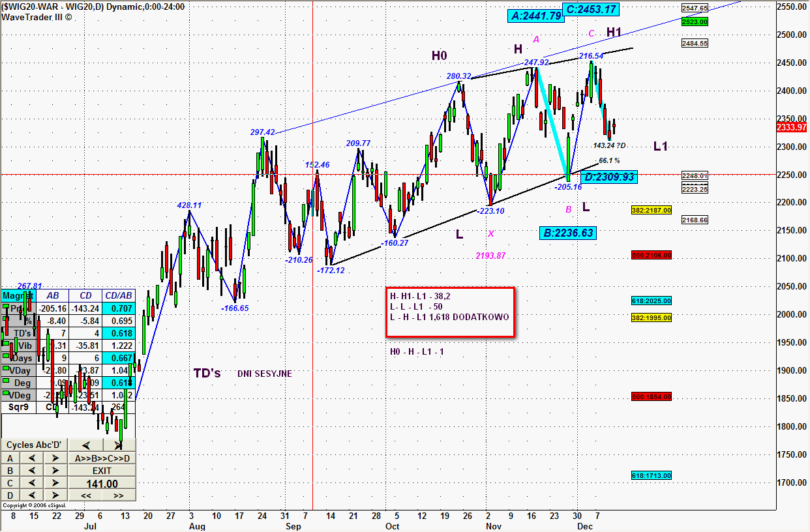810x532 pixels.
Task: Toggle the TD's magnet checkbox
Action: click(6, 332)
